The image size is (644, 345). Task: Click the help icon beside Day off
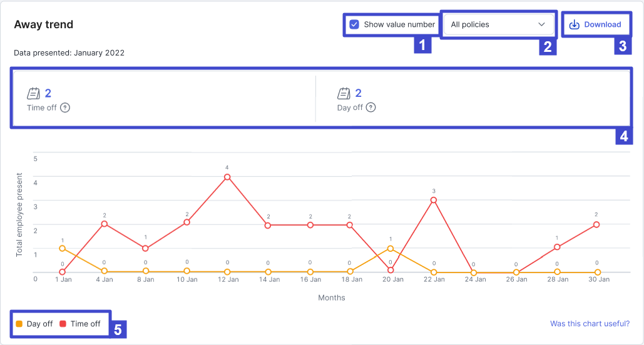pyautogui.click(x=371, y=107)
